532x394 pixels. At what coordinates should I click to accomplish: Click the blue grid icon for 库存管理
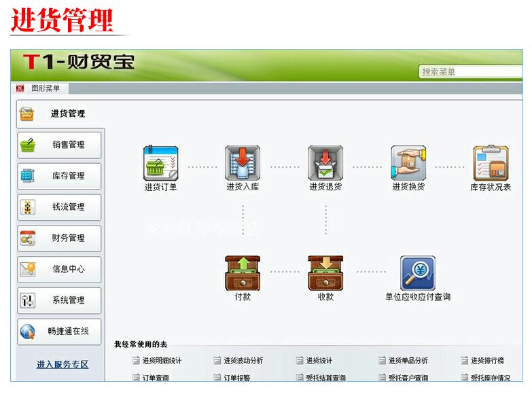[27, 176]
